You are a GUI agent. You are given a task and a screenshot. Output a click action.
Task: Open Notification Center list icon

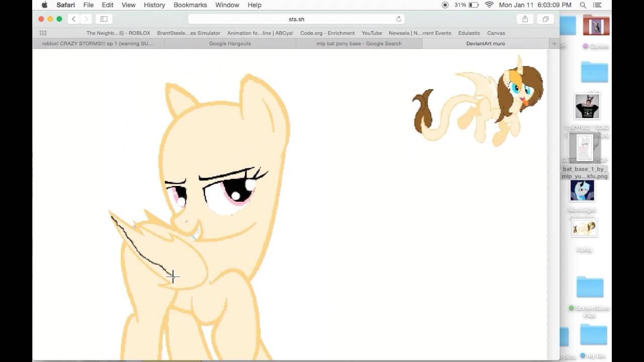(x=597, y=5)
